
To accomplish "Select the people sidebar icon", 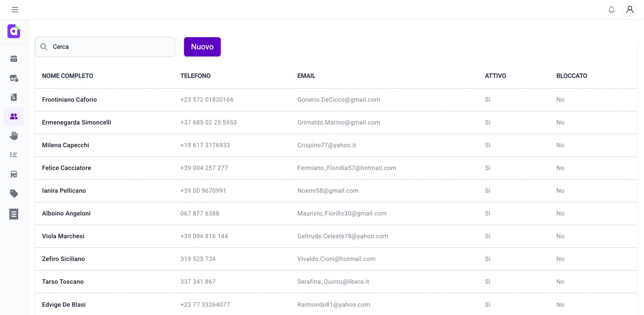I will (x=14, y=116).
